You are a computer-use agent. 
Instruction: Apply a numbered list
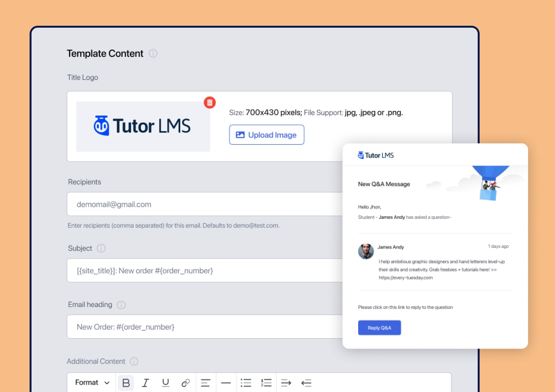(x=266, y=383)
